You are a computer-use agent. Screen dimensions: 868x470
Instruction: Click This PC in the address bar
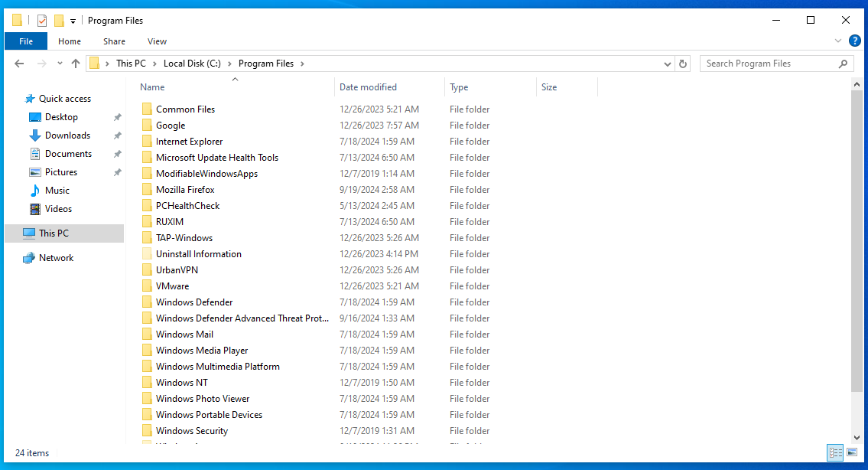pos(132,64)
